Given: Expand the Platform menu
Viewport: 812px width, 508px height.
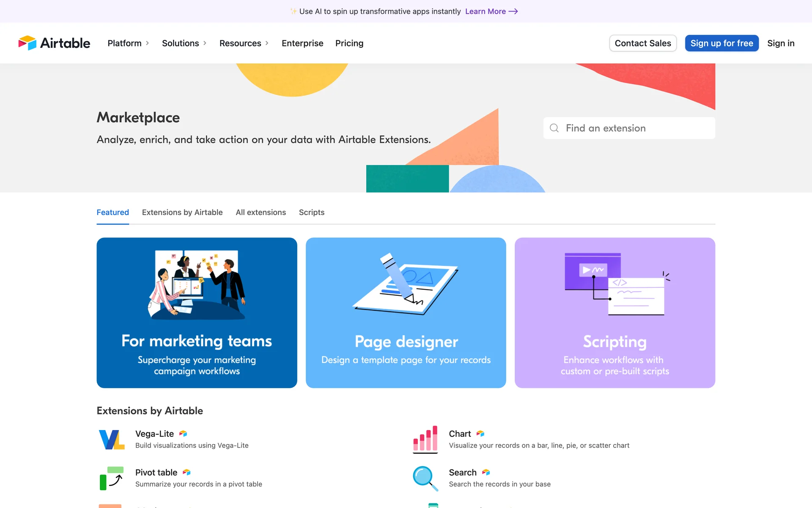Looking at the screenshot, I should [128, 43].
